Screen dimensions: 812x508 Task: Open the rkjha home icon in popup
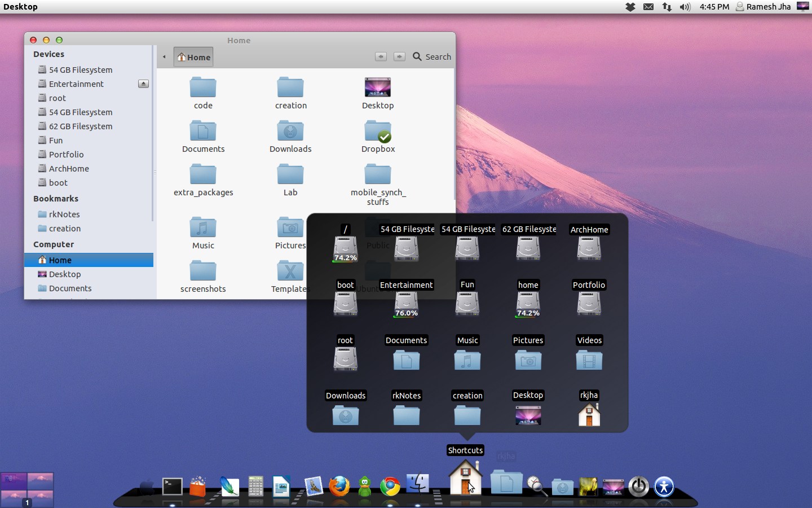589,415
